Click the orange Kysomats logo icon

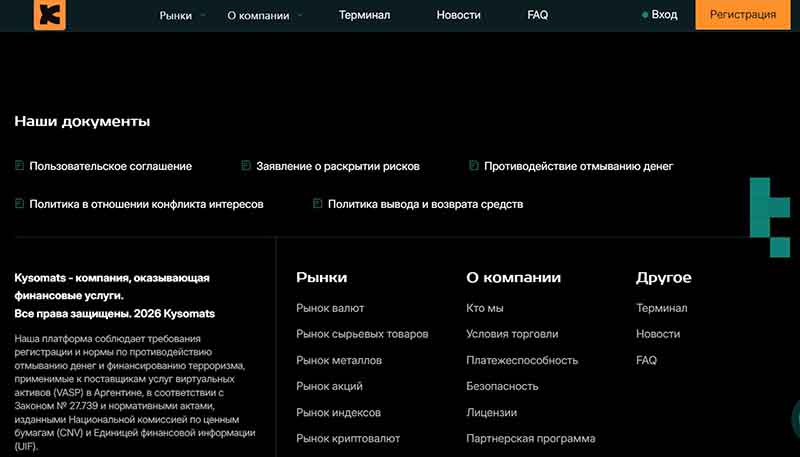coord(49,15)
